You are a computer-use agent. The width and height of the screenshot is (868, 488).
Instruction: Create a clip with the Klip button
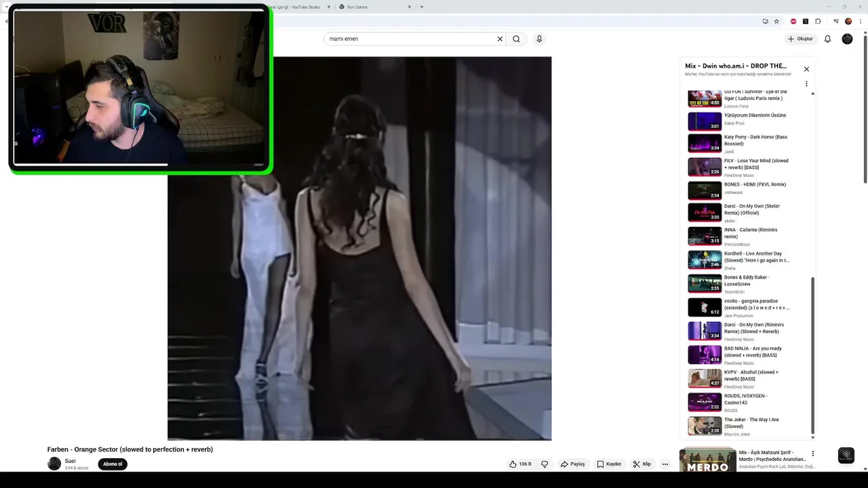click(642, 464)
